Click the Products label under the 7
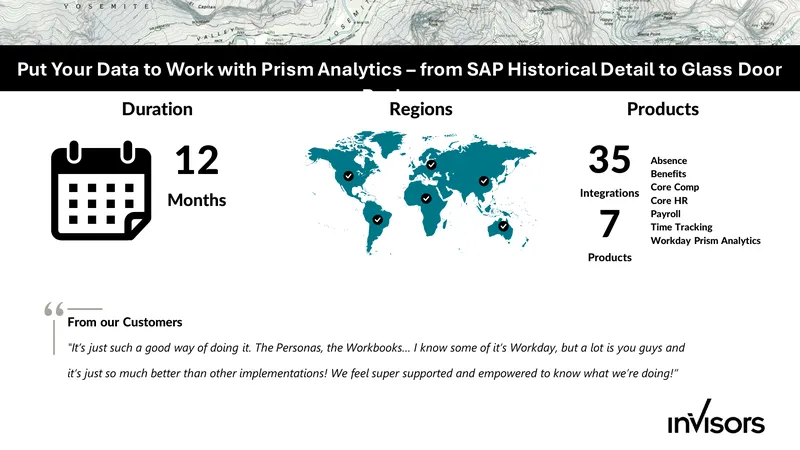The image size is (800, 450). 610,257
